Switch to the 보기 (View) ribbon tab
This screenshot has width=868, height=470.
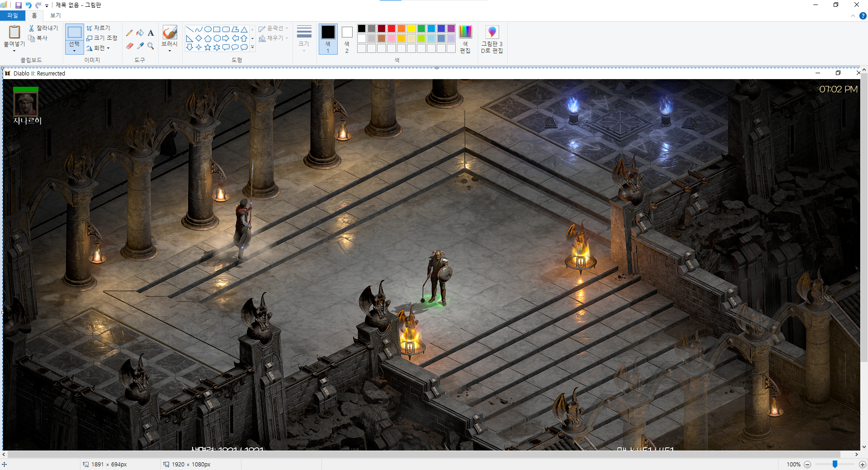pyautogui.click(x=55, y=15)
